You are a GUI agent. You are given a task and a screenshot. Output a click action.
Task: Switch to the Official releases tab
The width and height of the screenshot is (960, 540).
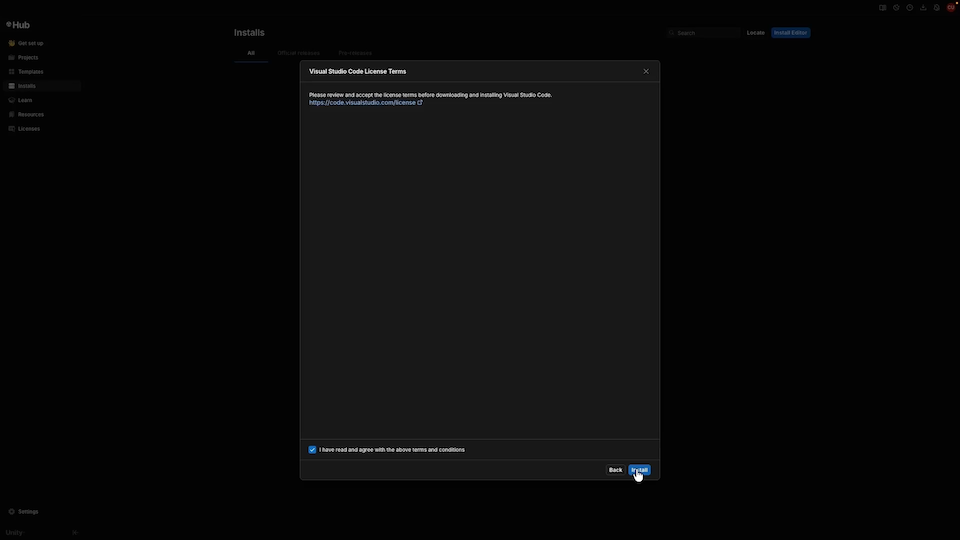pos(298,53)
